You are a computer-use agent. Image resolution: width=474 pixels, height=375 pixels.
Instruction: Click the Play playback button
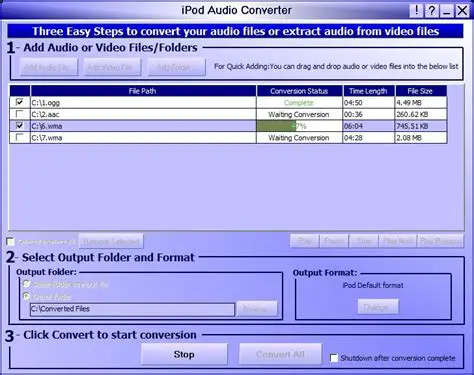pos(305,241)
